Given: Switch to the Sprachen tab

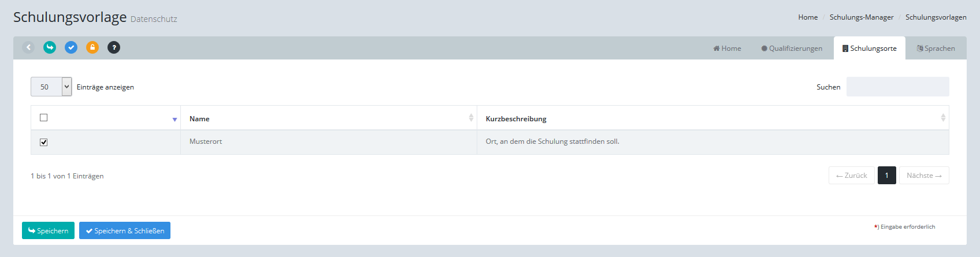Looking at the screenshot, I should [x=936, y=49].
